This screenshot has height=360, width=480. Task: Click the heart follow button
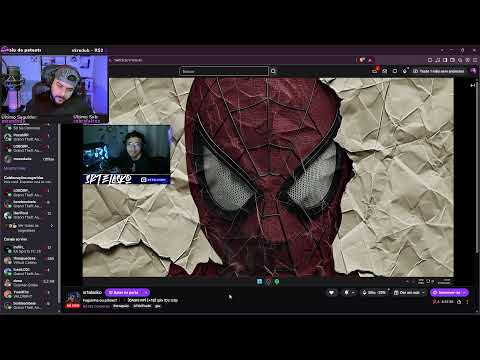coord(331,292)
